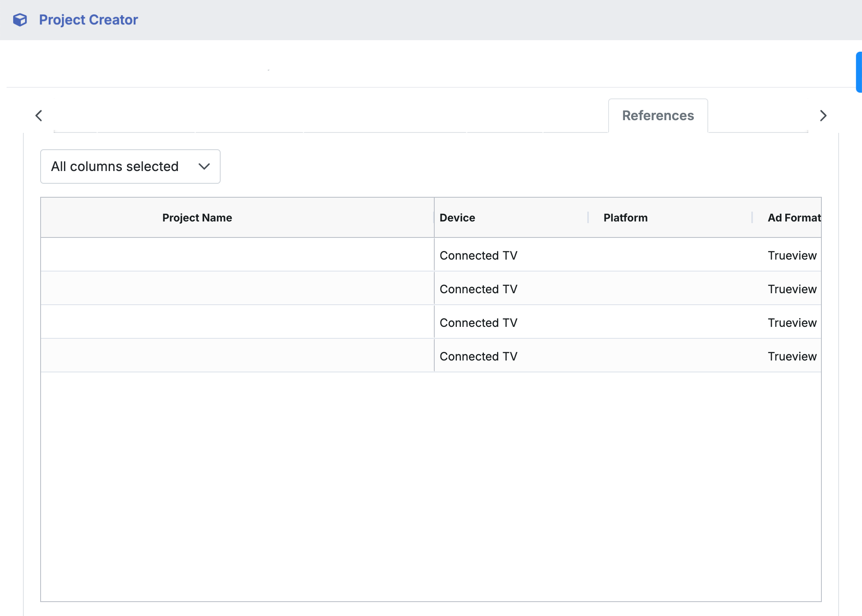Select the third row's Connected TV cell
Viewport: 862px width, 616px height.
[478, 323]
